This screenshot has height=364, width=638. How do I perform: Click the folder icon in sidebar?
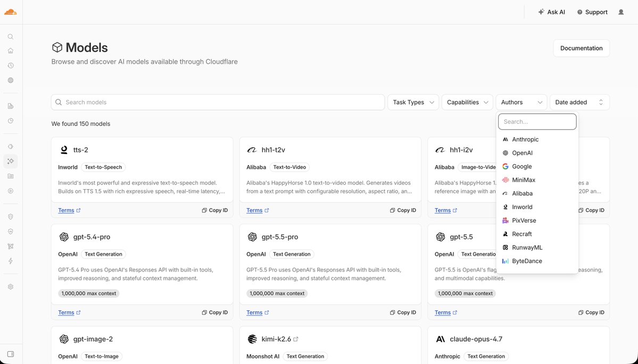tap(11, 176)
